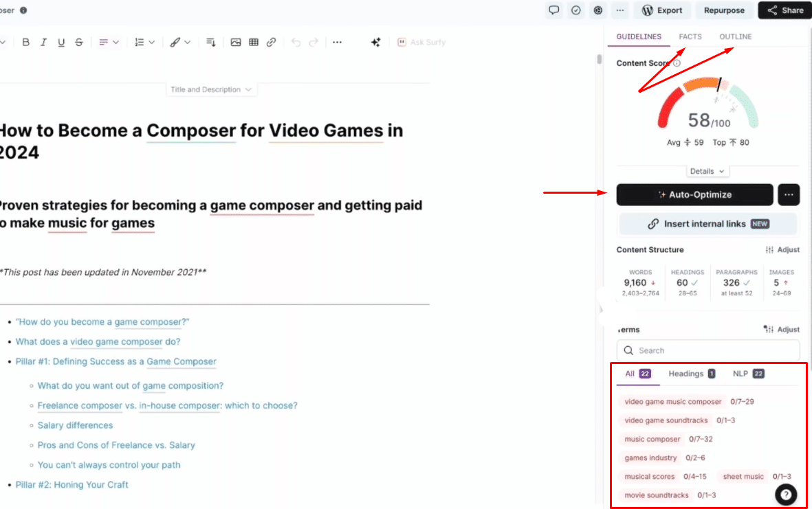Click the Insert internal links button

(708, 224)
